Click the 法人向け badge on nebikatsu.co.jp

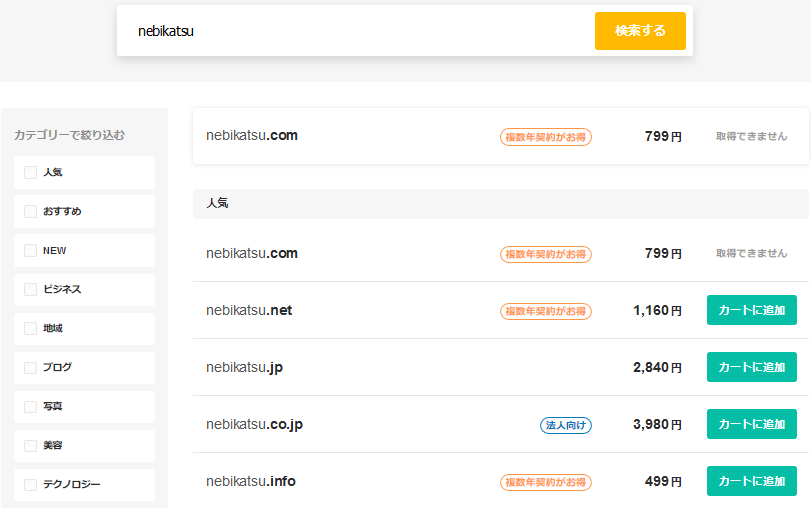point(566,425)
